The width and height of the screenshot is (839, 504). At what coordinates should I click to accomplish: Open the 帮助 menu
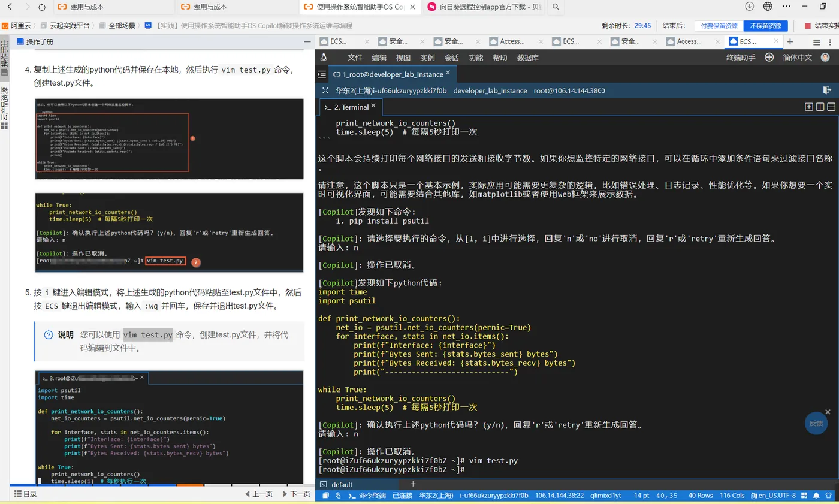500,58
